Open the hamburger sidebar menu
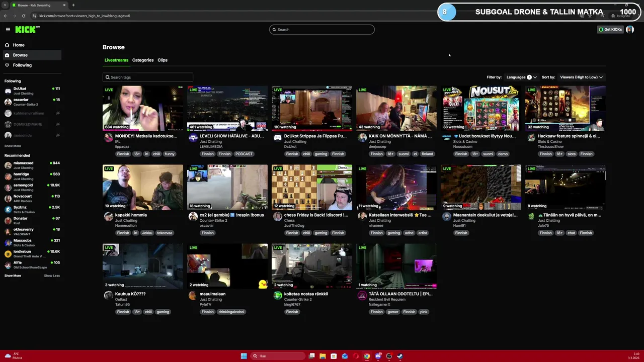 8,30
